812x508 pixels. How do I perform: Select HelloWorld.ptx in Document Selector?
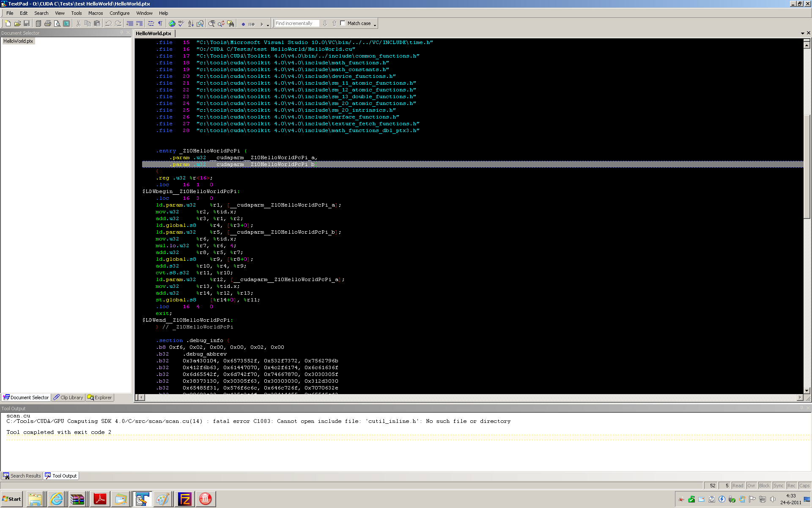click(18, 41)
